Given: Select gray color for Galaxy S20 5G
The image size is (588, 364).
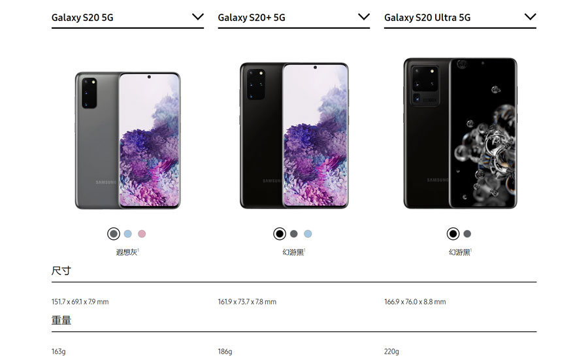Looking at the screenshot, I should tap(114, 234).
